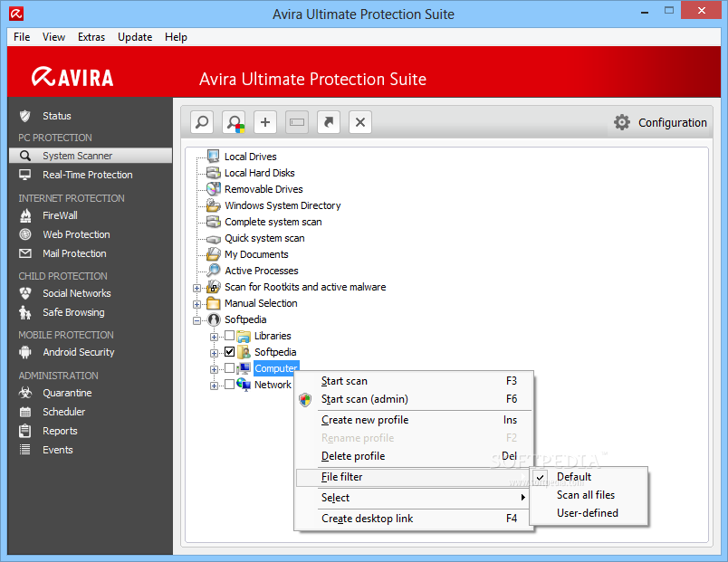
Task: Select the highlighted Computer tree item
Action: 276,368
